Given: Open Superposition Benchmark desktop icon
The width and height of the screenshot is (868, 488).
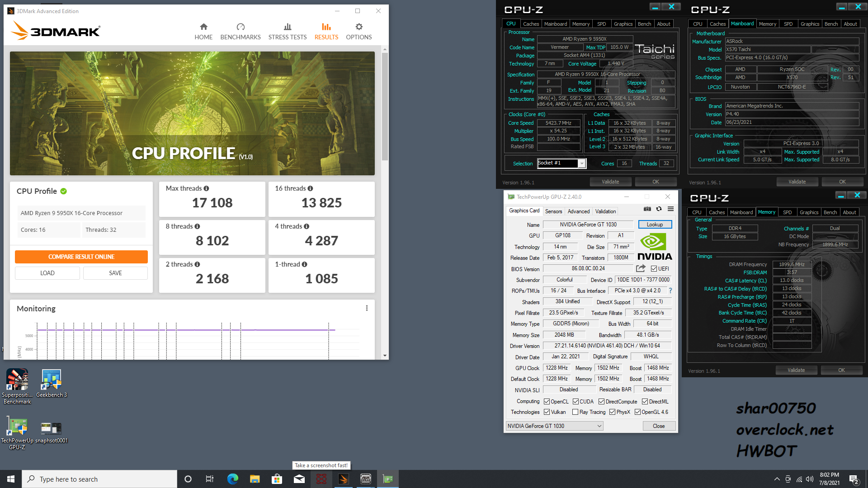Looking at the screenshot, I should [x=17, y=386].
